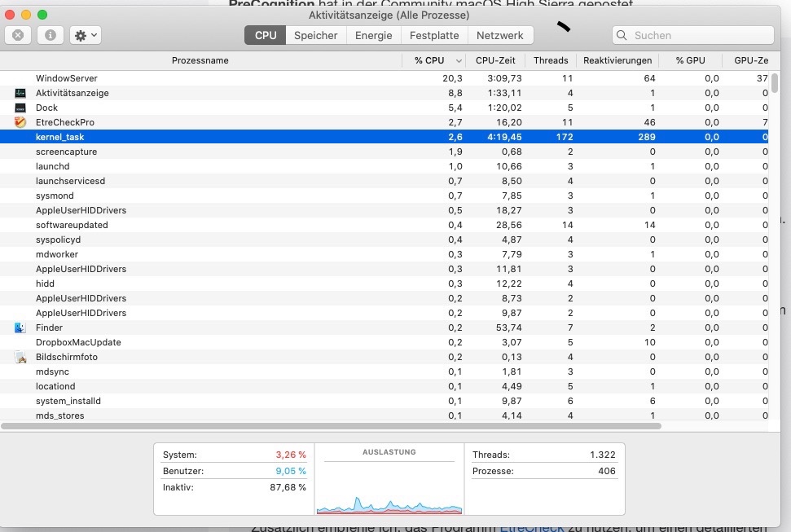Click the EtreCheckPro app icon

tap(20, 122)
